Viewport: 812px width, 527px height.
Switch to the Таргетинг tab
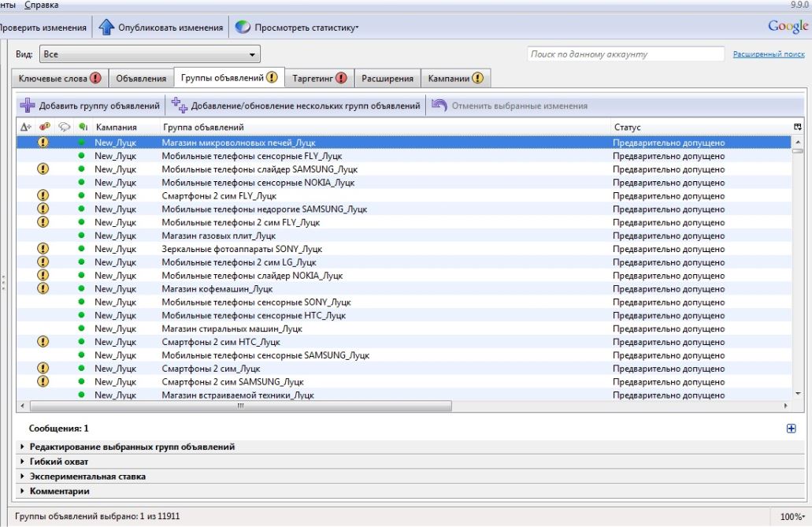320,78
